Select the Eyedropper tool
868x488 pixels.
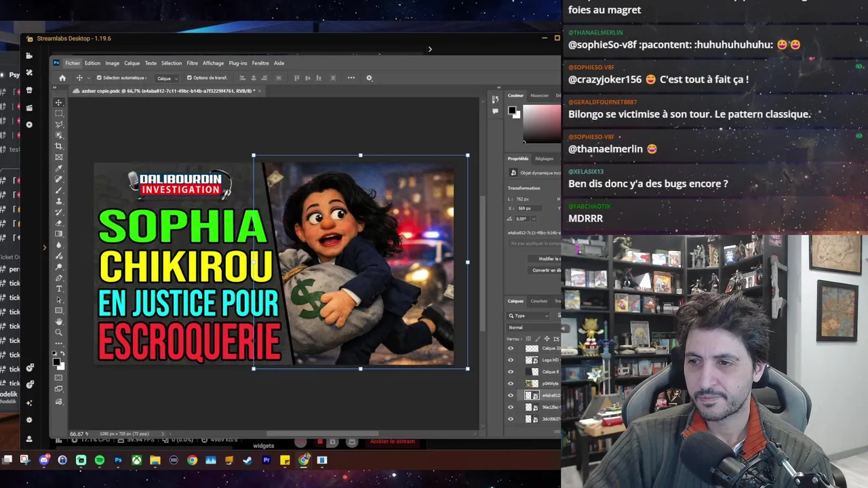click(58, 168)
